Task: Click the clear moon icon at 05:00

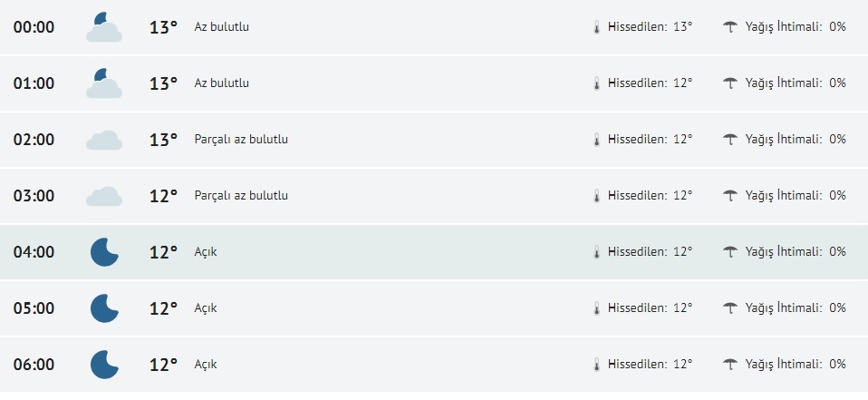Action: click(x=104, y=308)
